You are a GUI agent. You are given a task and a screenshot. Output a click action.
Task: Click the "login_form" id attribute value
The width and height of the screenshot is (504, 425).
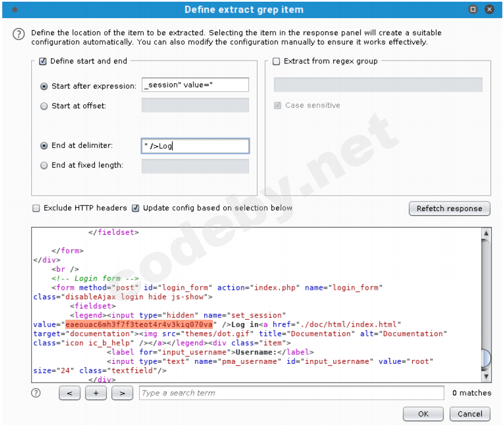pos(185,287)
